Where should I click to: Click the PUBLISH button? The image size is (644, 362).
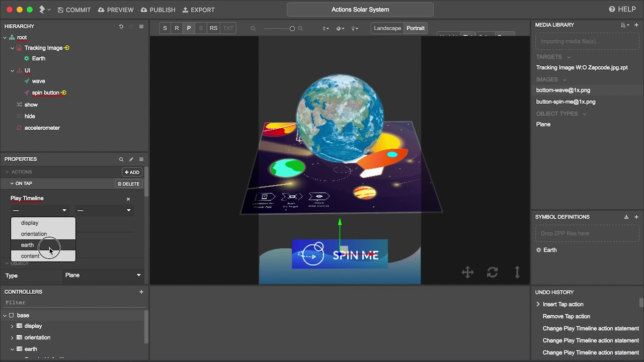tap(158, 10)
